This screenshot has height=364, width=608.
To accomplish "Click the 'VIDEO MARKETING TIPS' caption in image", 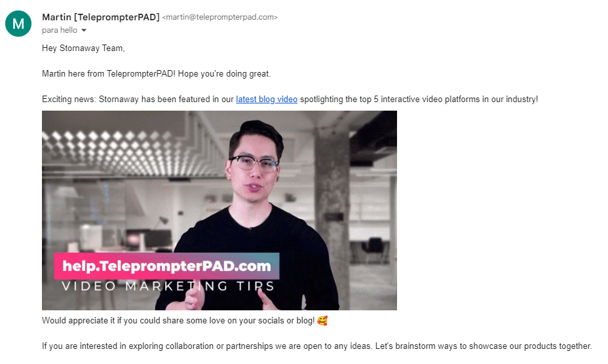I will [168, 286].
